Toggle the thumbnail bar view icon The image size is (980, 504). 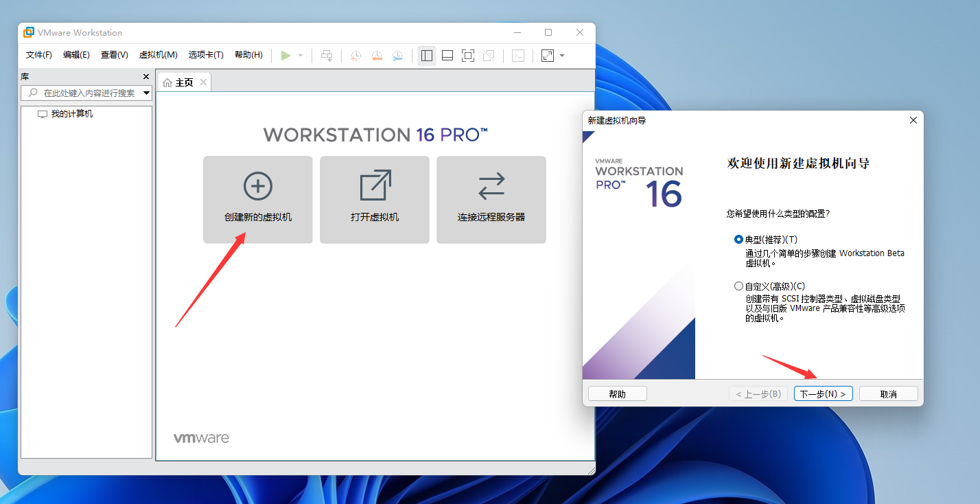click(447, 56)
